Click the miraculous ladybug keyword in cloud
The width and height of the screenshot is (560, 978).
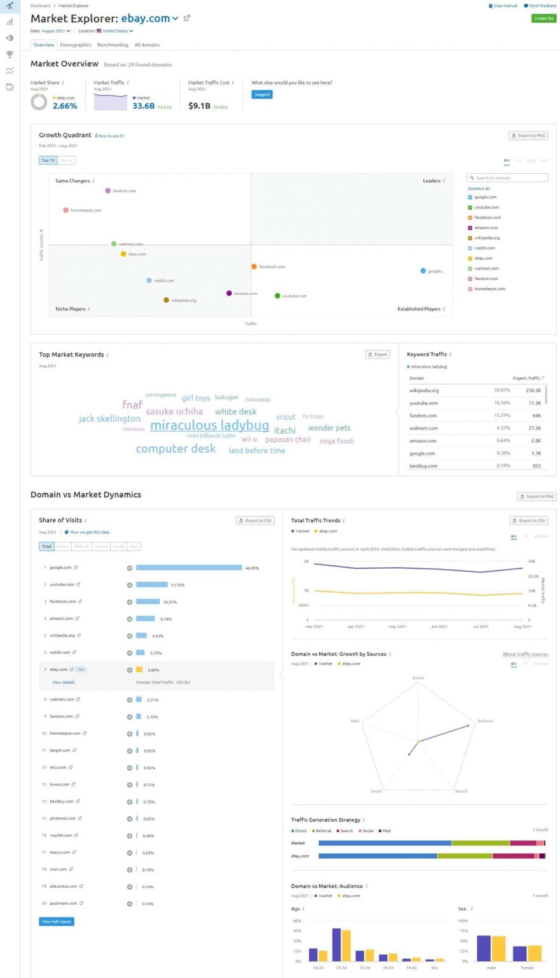(x=209, y=425)
